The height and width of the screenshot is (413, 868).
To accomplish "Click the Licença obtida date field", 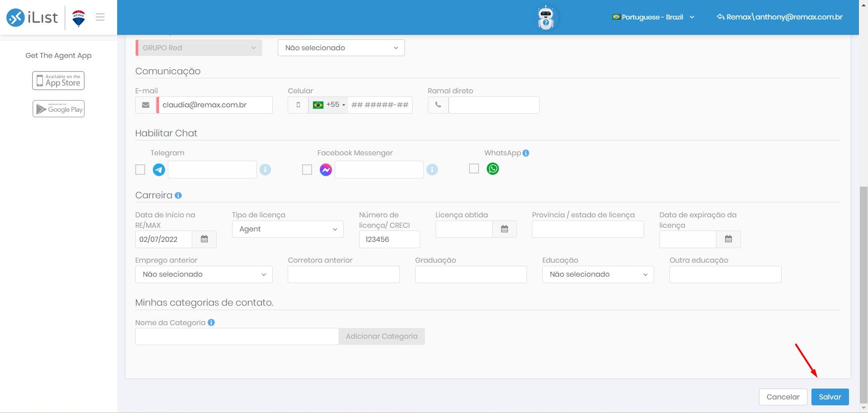I will coord(464,229).
